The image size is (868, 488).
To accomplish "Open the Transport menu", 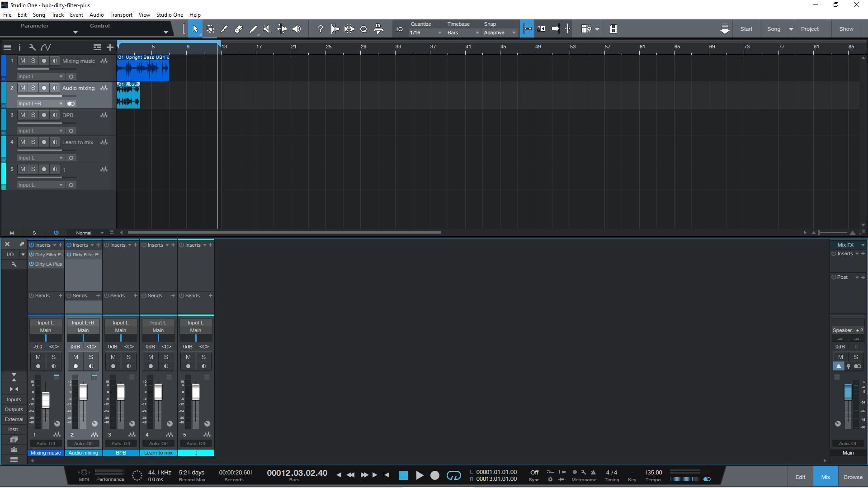I will tap(121, 15).
